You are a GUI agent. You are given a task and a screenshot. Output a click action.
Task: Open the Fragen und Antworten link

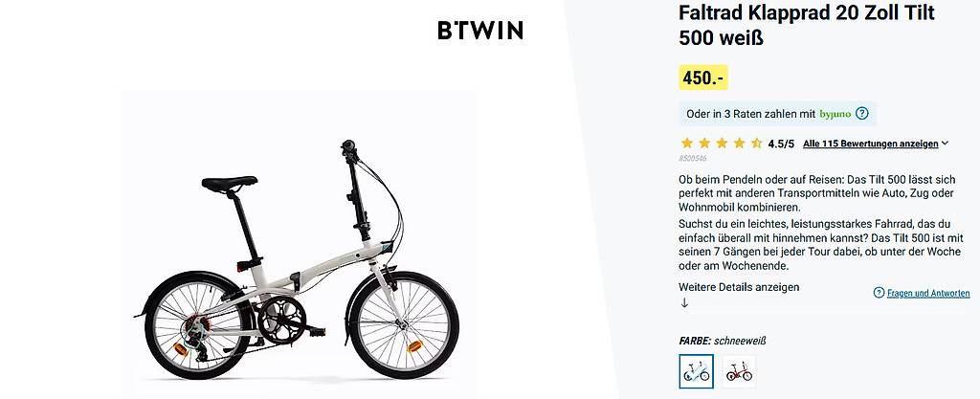[x=927, y=293]
